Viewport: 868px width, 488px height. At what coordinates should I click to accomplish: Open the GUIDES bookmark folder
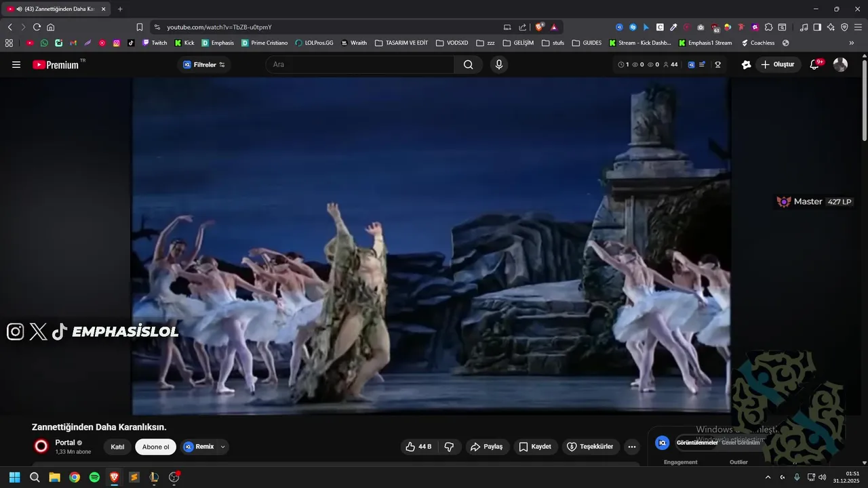587,43
